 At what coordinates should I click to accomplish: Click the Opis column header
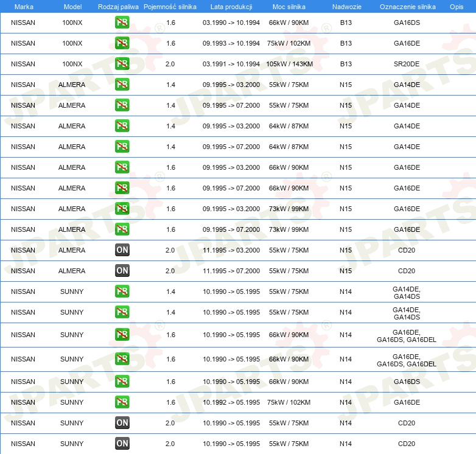[x=457, y=7]
